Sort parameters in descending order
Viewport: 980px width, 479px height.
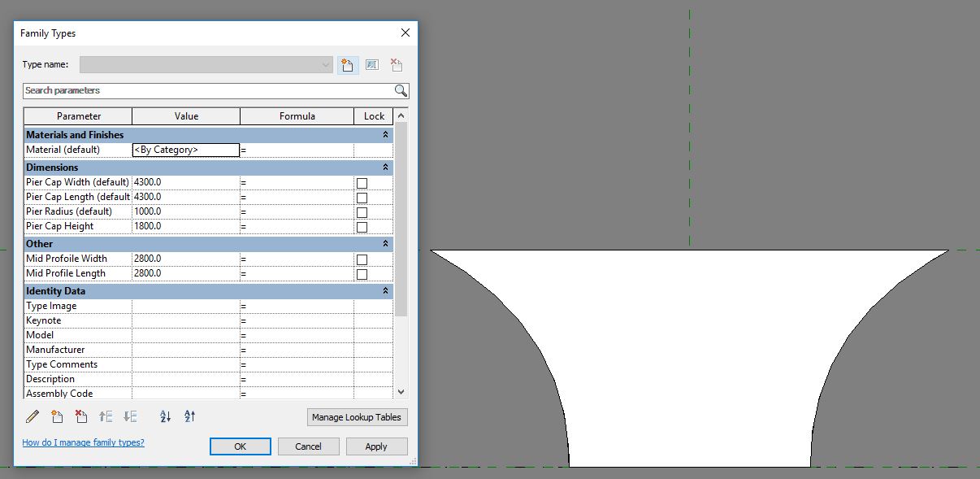(189, 416)
